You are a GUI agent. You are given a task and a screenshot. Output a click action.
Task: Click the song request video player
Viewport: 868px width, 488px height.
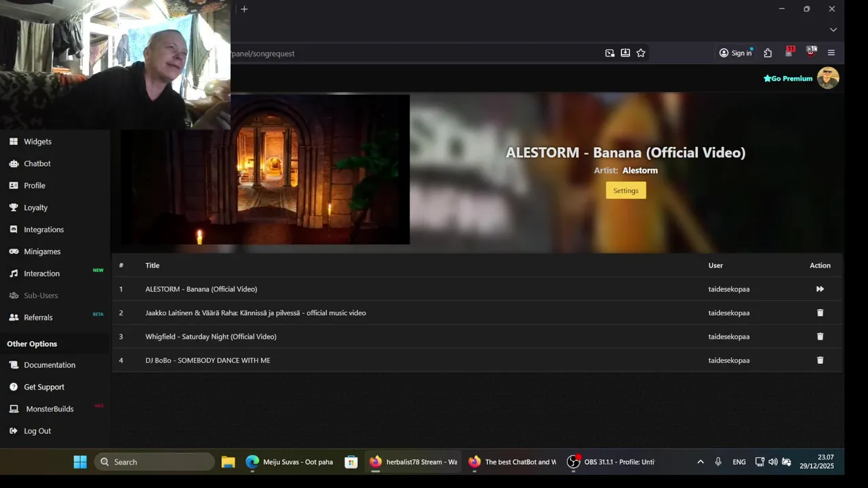(x=265, y=169)
